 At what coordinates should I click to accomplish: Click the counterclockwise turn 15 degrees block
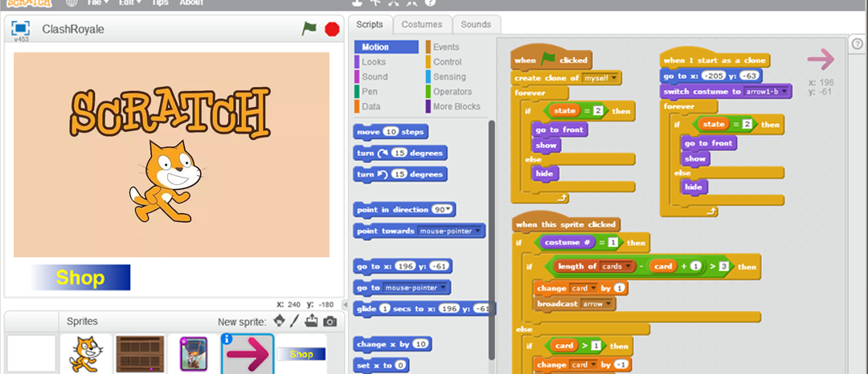click(400, 175)
